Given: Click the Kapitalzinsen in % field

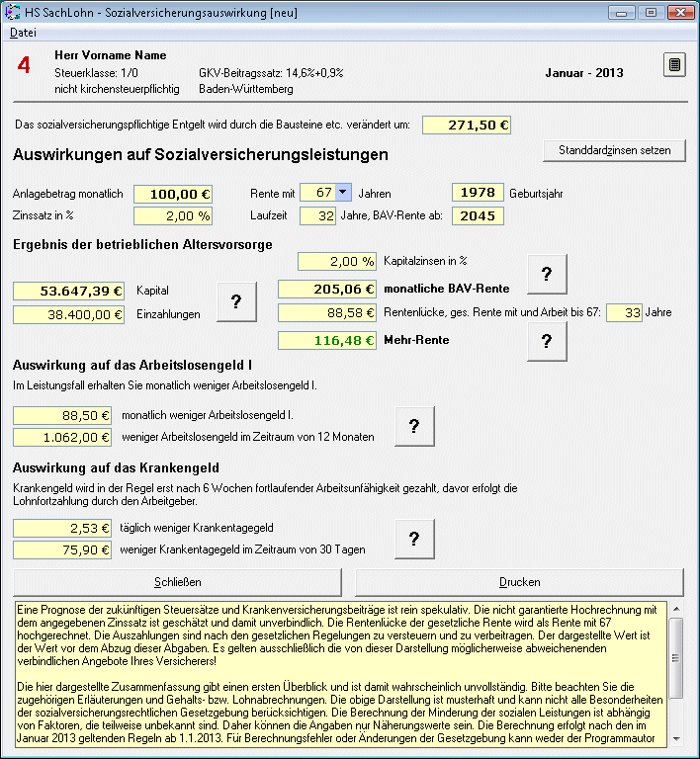Looking at the screenshot, I should pos(336,261).
